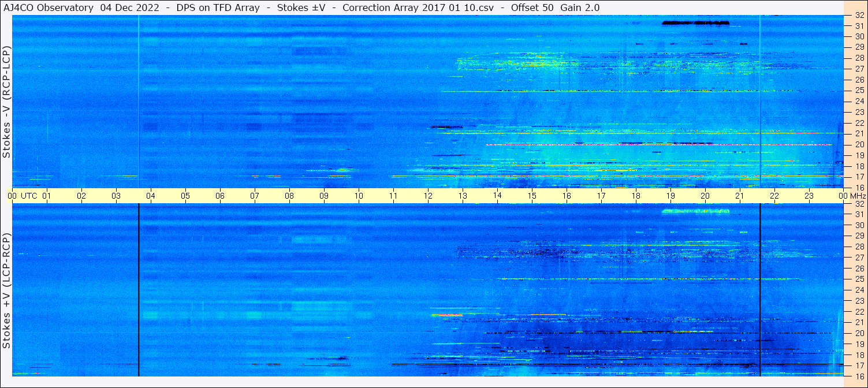Click the 15 hour tick label
The width and height of the screenshot is (868, 388).
(x=532, y=196)
